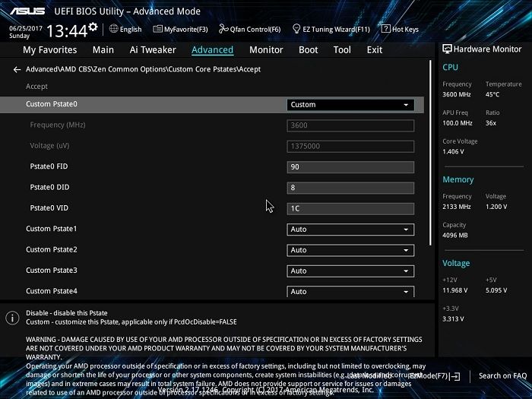
Task: Launch EZ Tuning Wizard lightbulb icon
Action: [x=296, y=29]
